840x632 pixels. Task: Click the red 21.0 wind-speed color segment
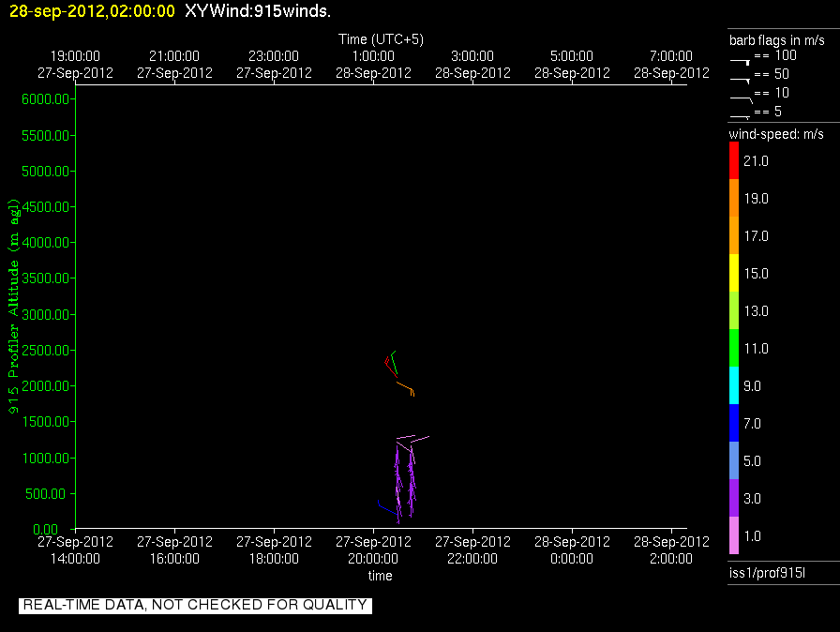tap(734, 160)
